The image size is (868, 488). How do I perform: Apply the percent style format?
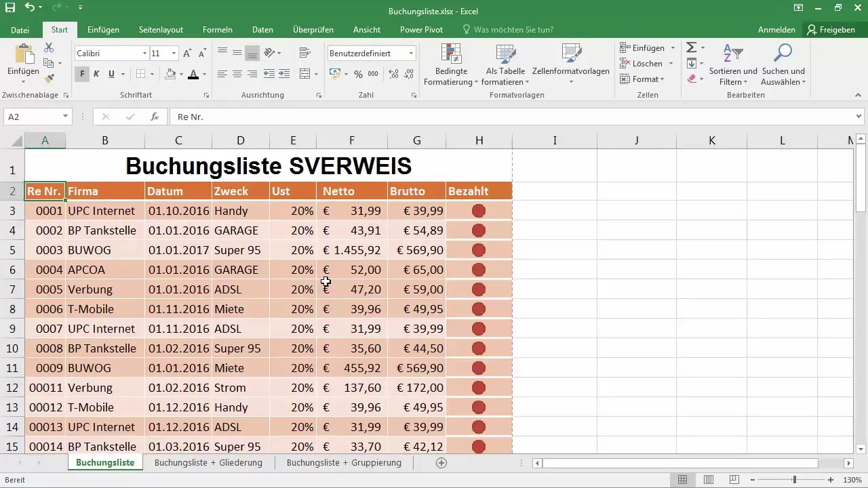[x=358, y=74]
